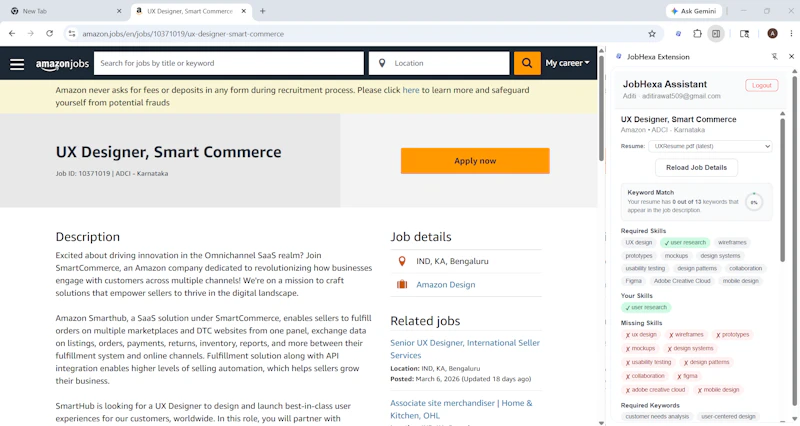Click the browser address bar URL

pyautogui.click(x=183, y=34)
